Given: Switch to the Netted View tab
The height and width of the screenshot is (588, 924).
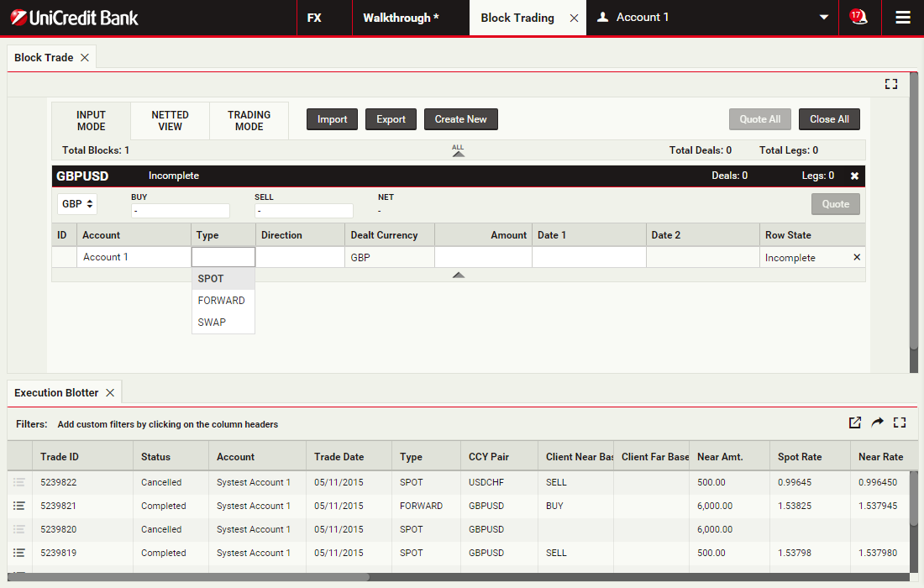Looking at the screenshot, I should pyautogui.click(x=170, y=121).
